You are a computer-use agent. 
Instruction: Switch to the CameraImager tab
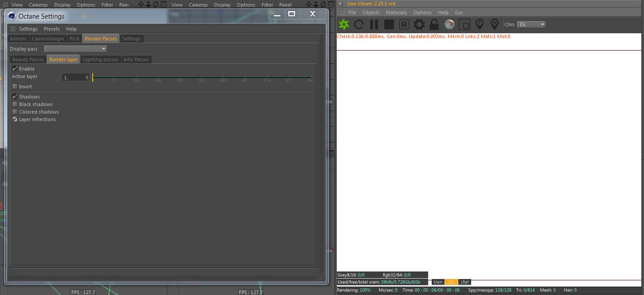48,39
